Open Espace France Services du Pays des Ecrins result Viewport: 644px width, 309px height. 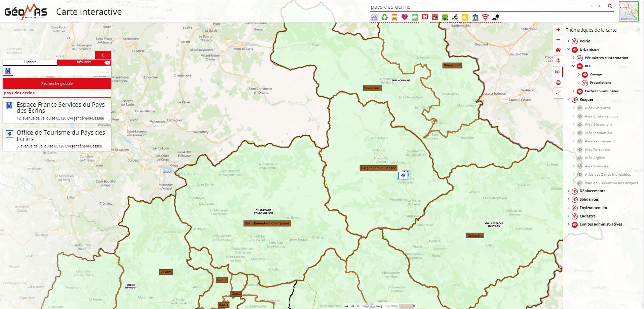(x=57, y=111)
